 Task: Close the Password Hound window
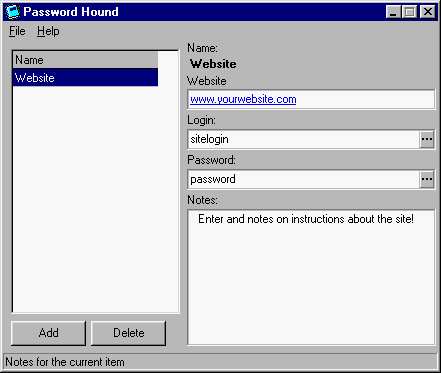tap(428, 12)
